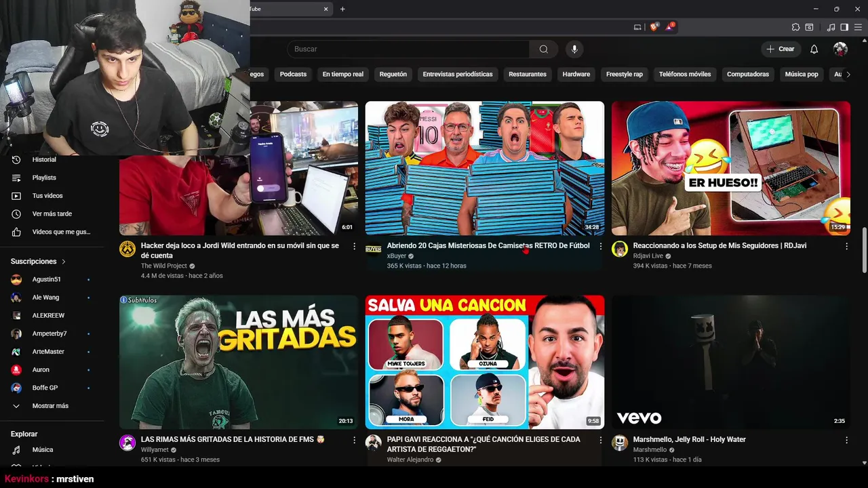Open options for LAS RIMAS MÁS GRITADAS video

pos(354,440)
